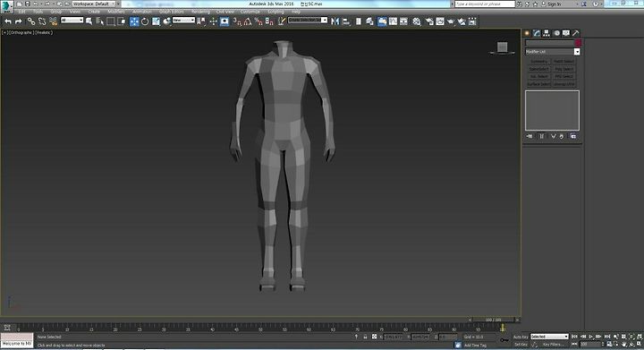The height and width of the screenshot is (350, 644).
Task: Open the Tools menu
Action: point(38,12)
